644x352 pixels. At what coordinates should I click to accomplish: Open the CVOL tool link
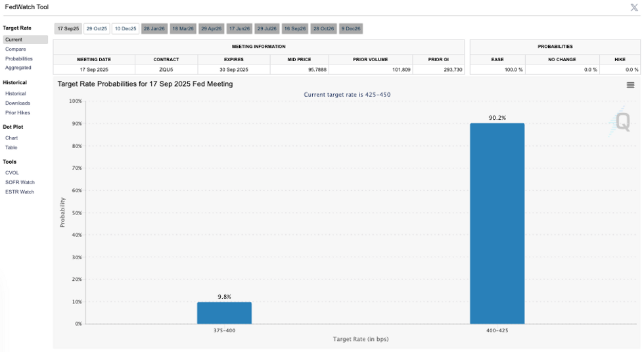12,172
